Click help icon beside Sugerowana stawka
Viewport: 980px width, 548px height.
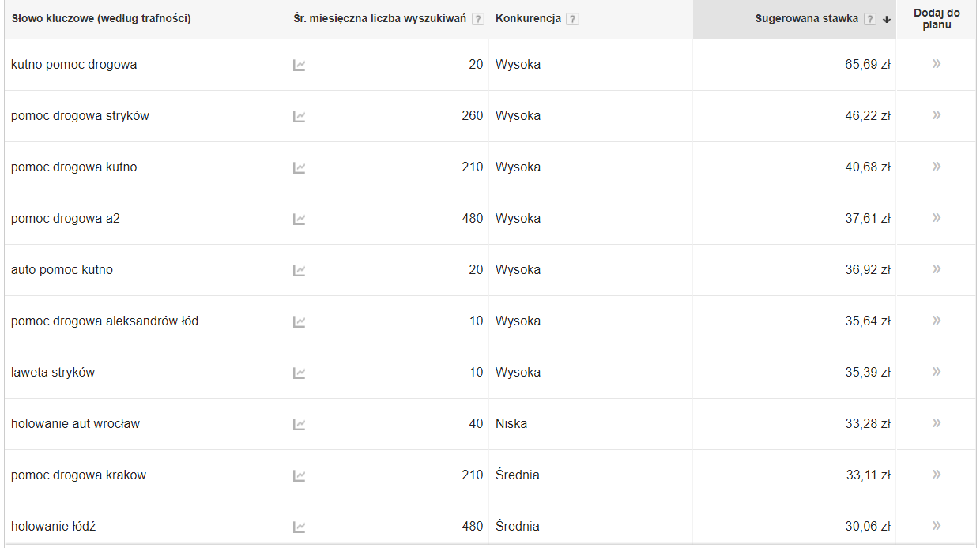point(870,19)
